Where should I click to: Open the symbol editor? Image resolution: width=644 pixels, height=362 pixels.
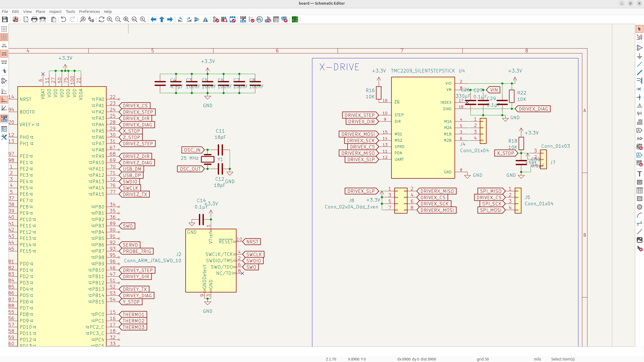click(216, 19)
